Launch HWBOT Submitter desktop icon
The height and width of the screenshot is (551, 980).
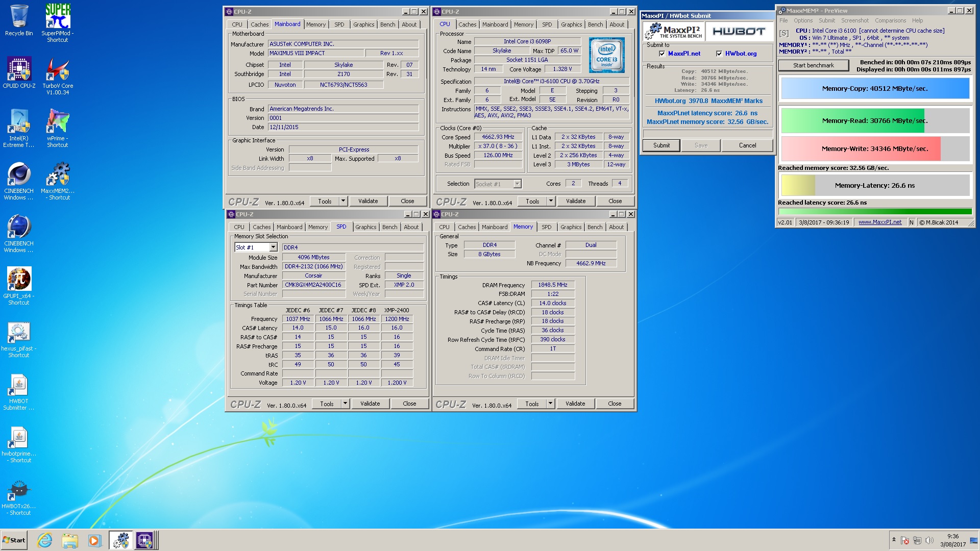coord(19,391)
